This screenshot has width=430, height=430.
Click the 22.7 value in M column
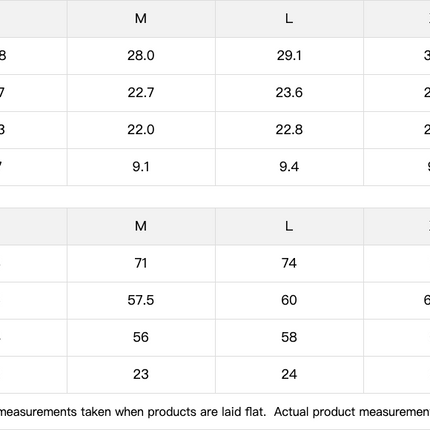(x=141, y=93)
